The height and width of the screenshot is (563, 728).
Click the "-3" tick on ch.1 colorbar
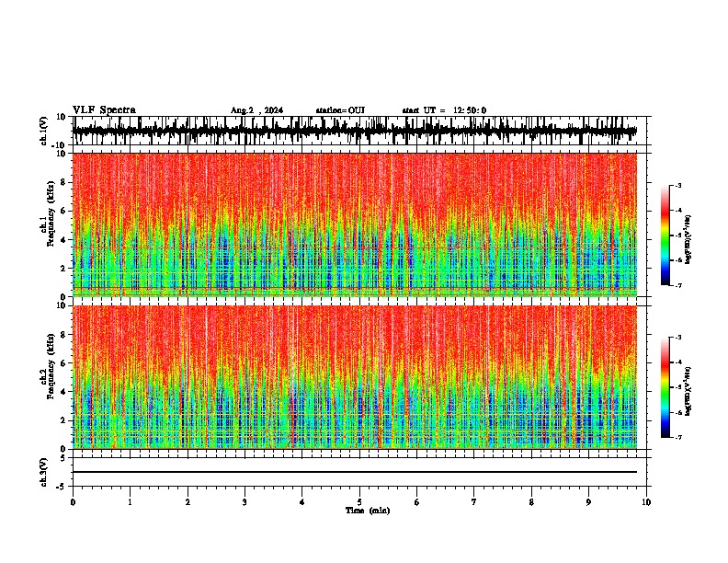[x=677, y=186]
